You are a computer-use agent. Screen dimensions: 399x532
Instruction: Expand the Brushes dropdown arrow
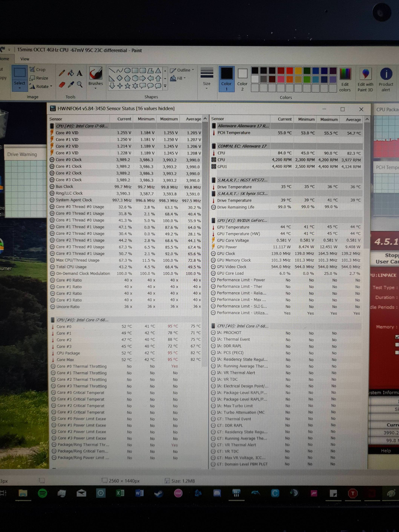click(x=96, y=88)
